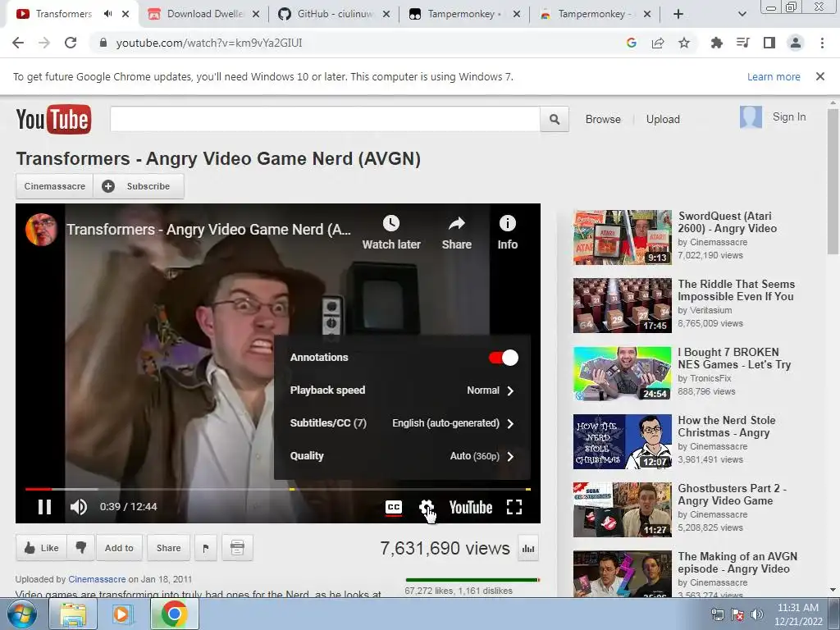The image size is (840, 630).
Task: Open The Riddle That Seems Impossible video
Action: (x=736, y=290)
